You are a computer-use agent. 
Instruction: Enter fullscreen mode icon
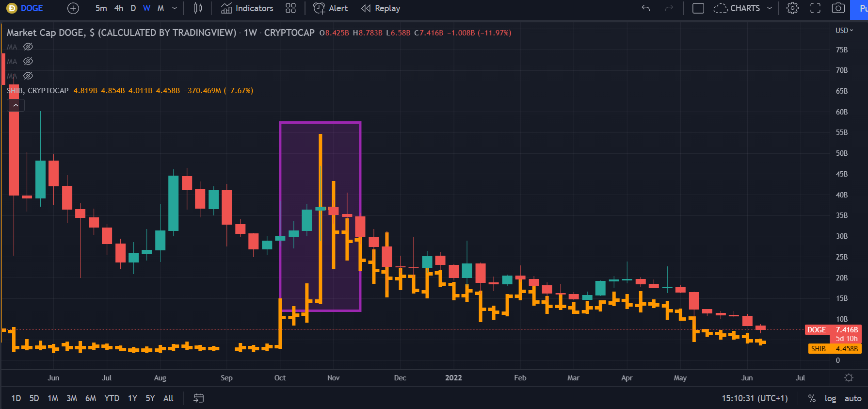point(816,8)
